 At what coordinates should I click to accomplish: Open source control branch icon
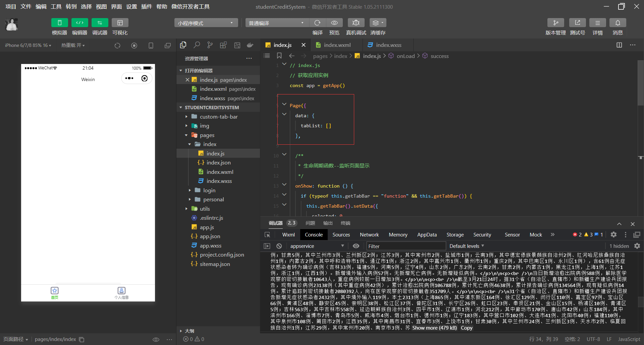tap(210, 45)
